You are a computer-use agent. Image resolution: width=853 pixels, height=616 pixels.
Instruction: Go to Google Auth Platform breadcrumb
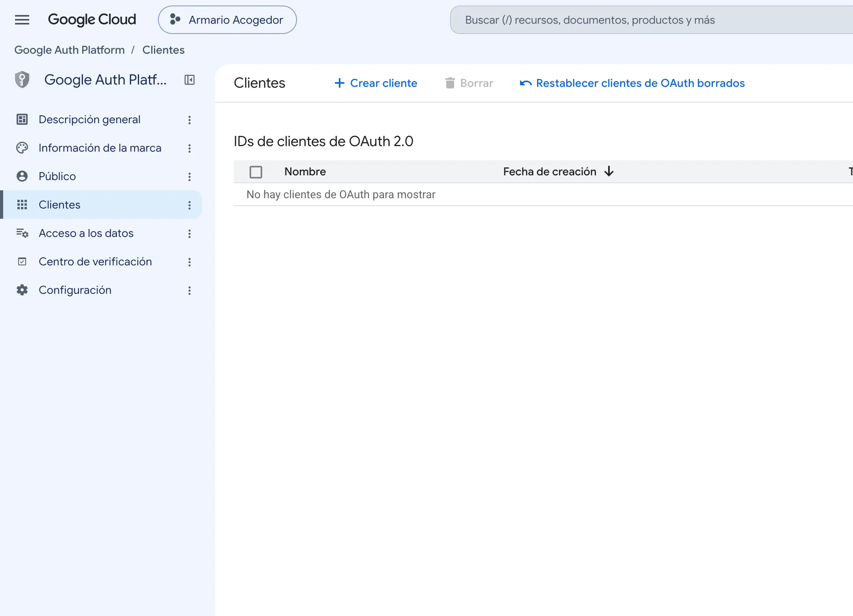coord(70,50)
